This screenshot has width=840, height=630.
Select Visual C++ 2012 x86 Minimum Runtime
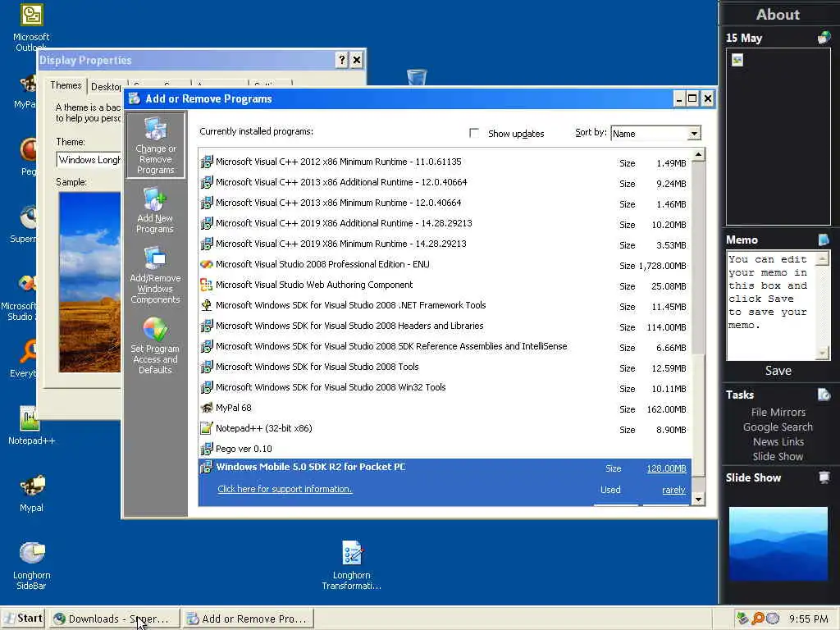click(x=445, y=162)
